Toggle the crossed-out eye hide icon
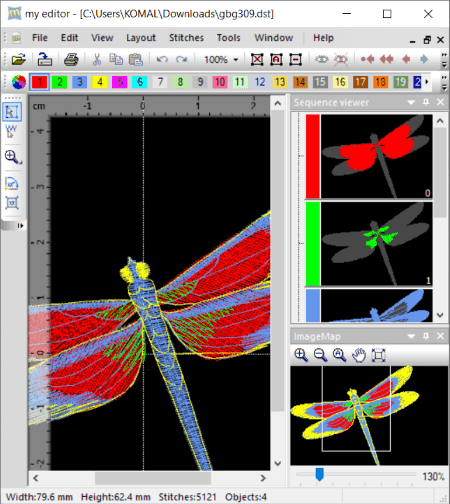 point(341,60)
